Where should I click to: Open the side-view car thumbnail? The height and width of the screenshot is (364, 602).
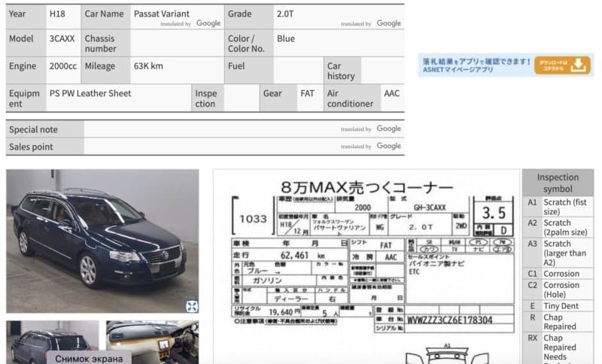(53, 342)
